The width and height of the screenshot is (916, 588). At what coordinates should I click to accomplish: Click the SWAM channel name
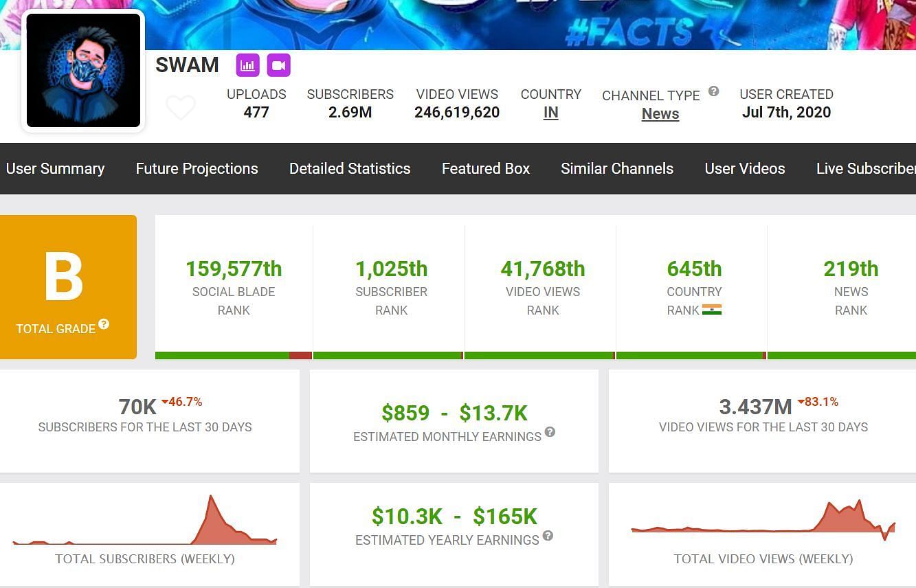pyautogui.click(x=187, y=65)
